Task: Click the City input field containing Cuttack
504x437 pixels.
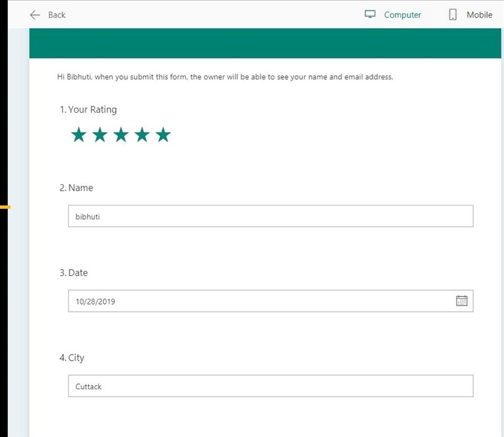Action: point(271,386)
